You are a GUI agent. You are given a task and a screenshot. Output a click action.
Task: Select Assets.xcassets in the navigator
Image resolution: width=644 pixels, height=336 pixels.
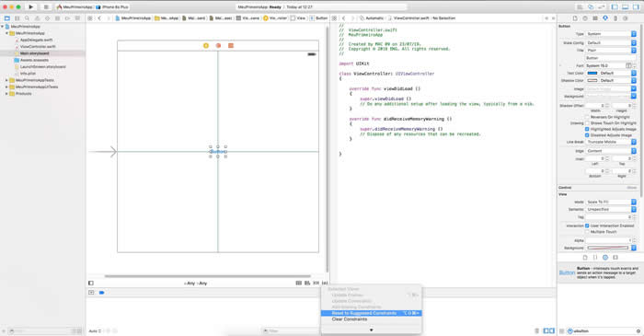coord(34,60)
